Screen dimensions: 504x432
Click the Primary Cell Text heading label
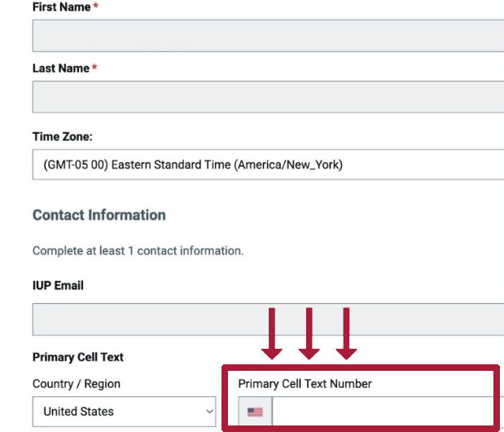click(78, 357)
